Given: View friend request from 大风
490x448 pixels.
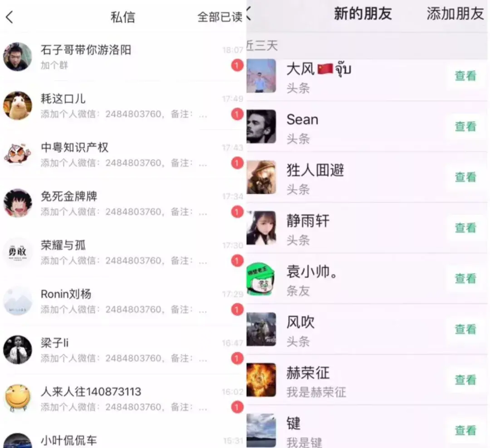Looking at the screenshot, I should tap(465, 76).
